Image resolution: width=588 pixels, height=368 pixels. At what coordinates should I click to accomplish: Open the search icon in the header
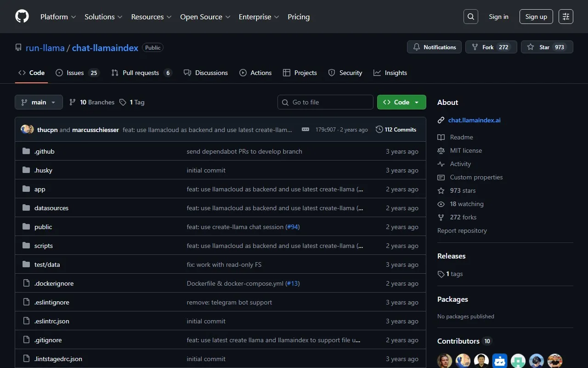pyautogui.click(x=470, y=17)
